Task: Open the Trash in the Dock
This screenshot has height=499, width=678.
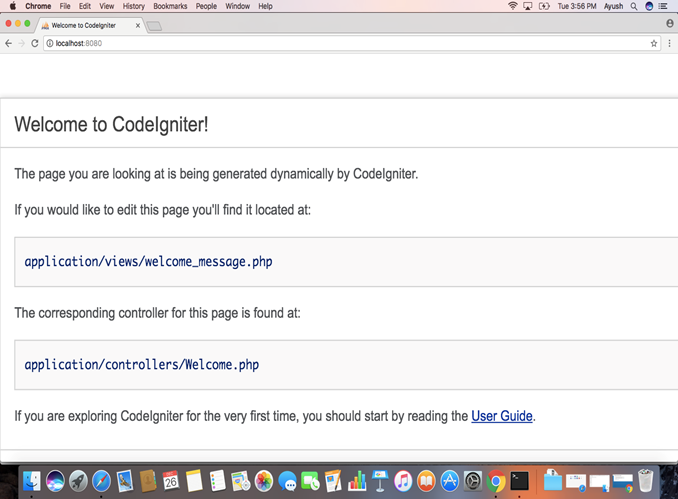Action: [x=646, y=481]
